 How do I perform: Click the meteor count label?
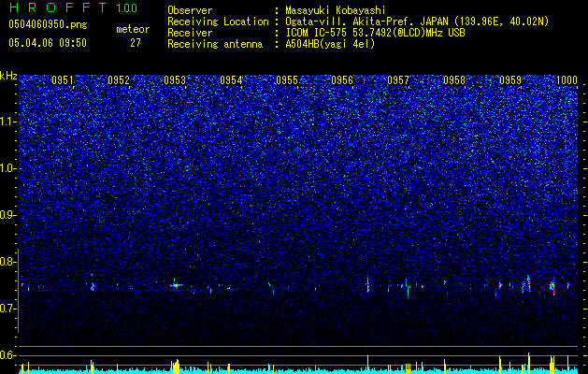pyautogui.click(x=133, y=29)
